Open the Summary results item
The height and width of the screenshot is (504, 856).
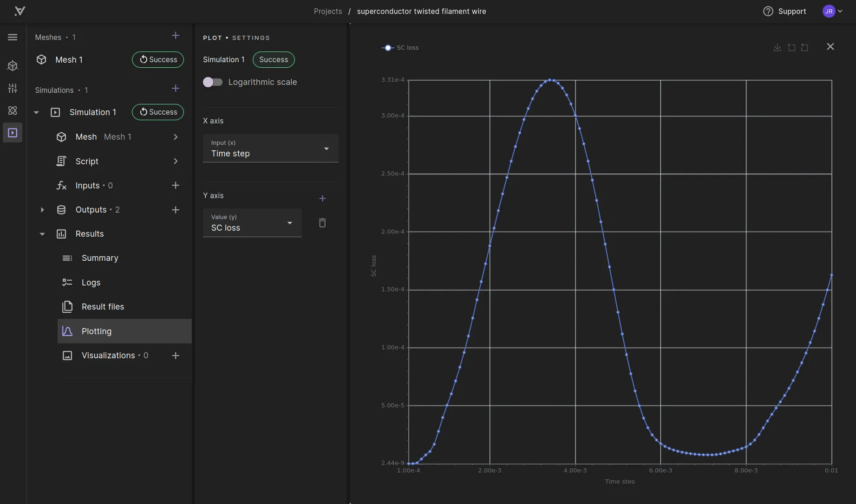100,258
